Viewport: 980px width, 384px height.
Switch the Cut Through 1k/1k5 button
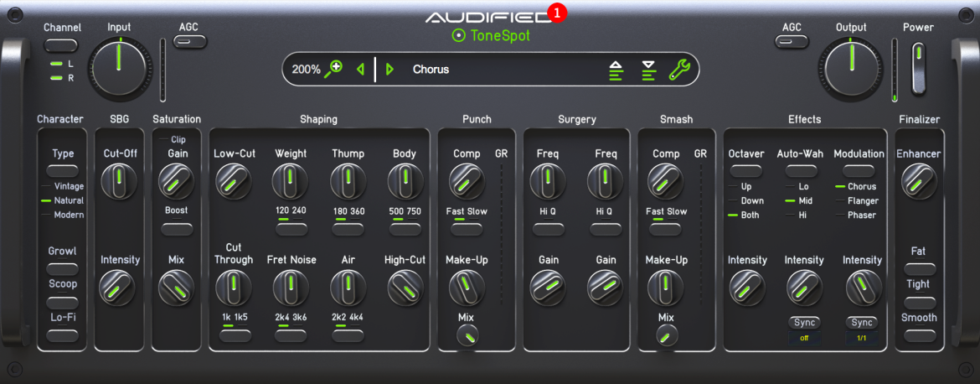pyautogui.click(x=235, y=336)
